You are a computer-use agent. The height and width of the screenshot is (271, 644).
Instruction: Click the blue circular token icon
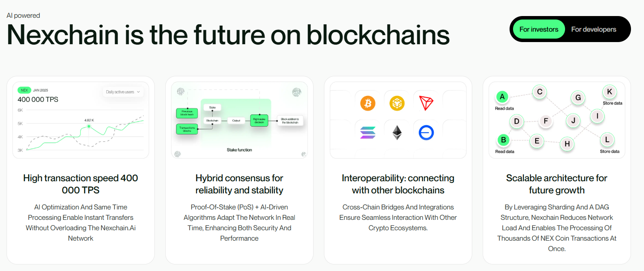click(x=426, y=132)
